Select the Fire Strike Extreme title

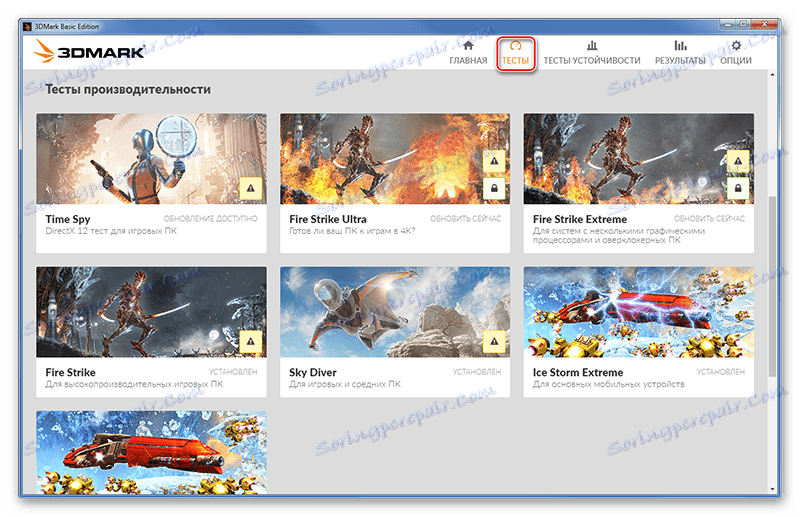[x=580, y=219]
